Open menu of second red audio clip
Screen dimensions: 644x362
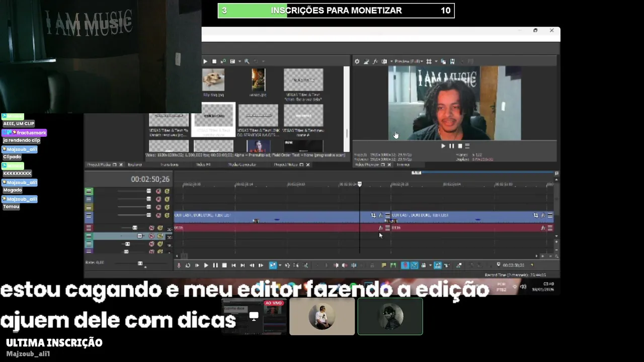(x=550, y=228)
